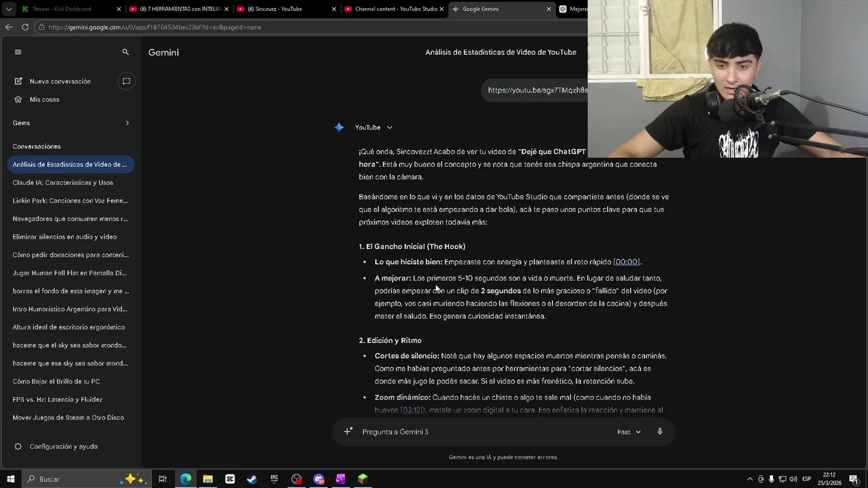868x488 pixels.
Task: Expand the YouTube extension dropdown in response
Action: tap(374, 127)
